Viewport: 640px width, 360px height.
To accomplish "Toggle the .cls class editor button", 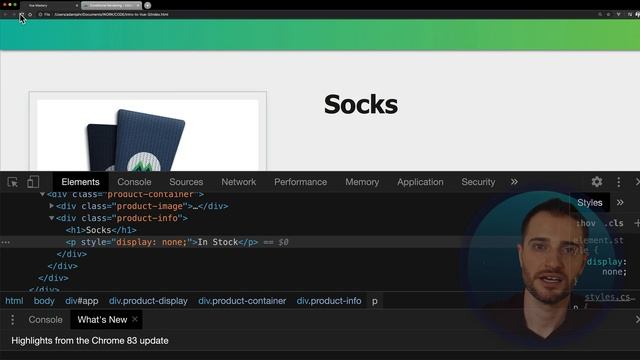I will (614, 223).
